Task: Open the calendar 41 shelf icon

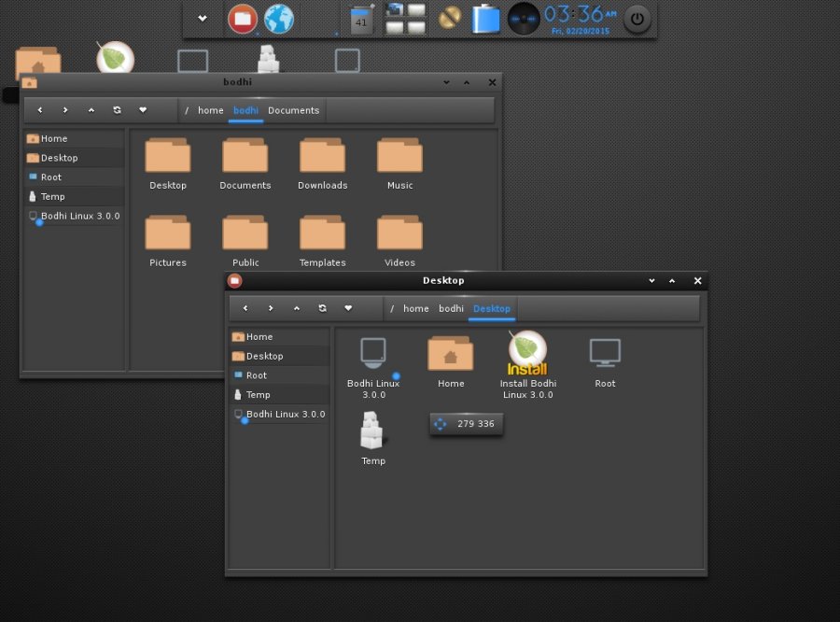Action: click(x=361, y=20)
